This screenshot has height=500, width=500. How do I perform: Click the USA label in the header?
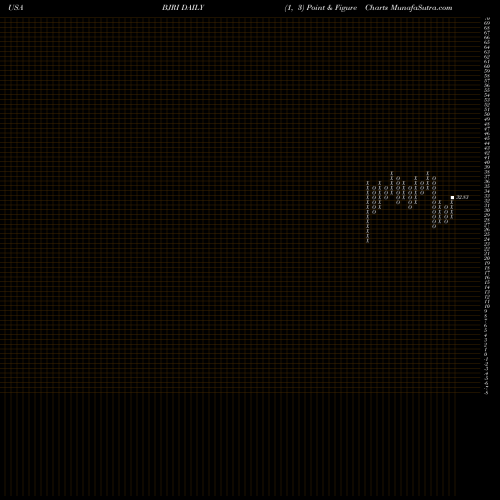point(16,8)
